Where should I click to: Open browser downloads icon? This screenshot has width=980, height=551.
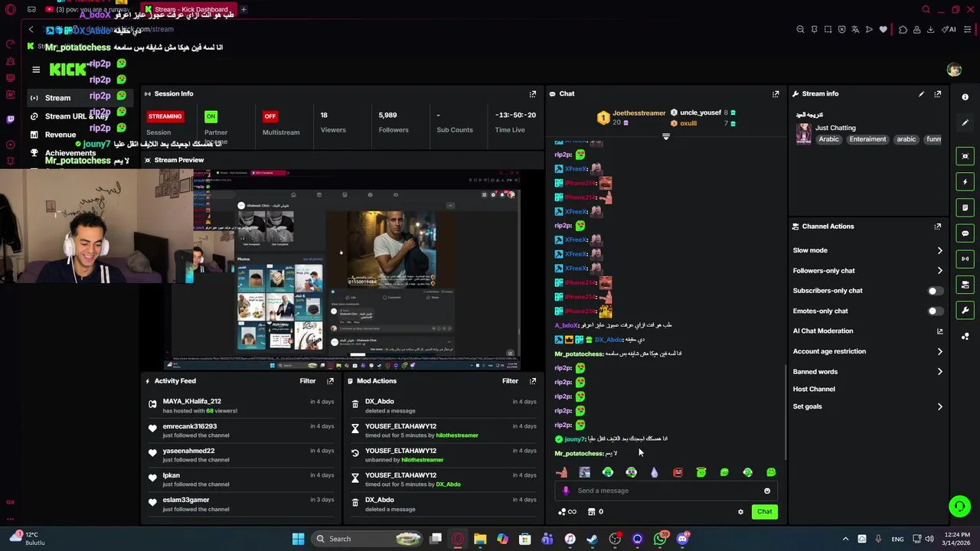[x=930, y=30]
